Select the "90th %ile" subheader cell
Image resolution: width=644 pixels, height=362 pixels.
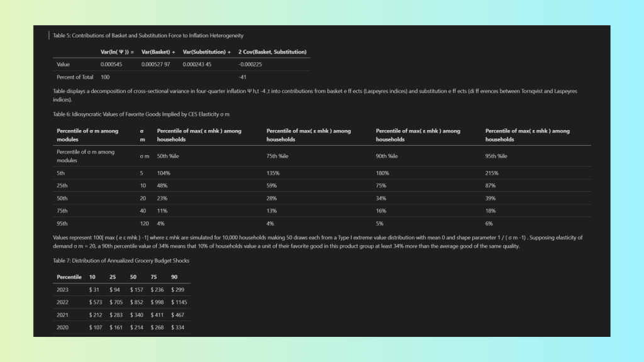tap(387, 156)
